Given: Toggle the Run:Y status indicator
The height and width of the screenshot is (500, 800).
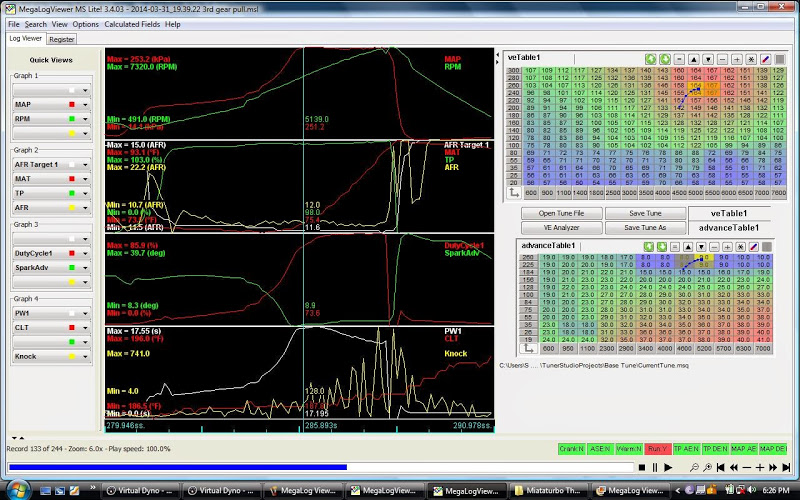Looking at the screenshot, I should [658, 448].
